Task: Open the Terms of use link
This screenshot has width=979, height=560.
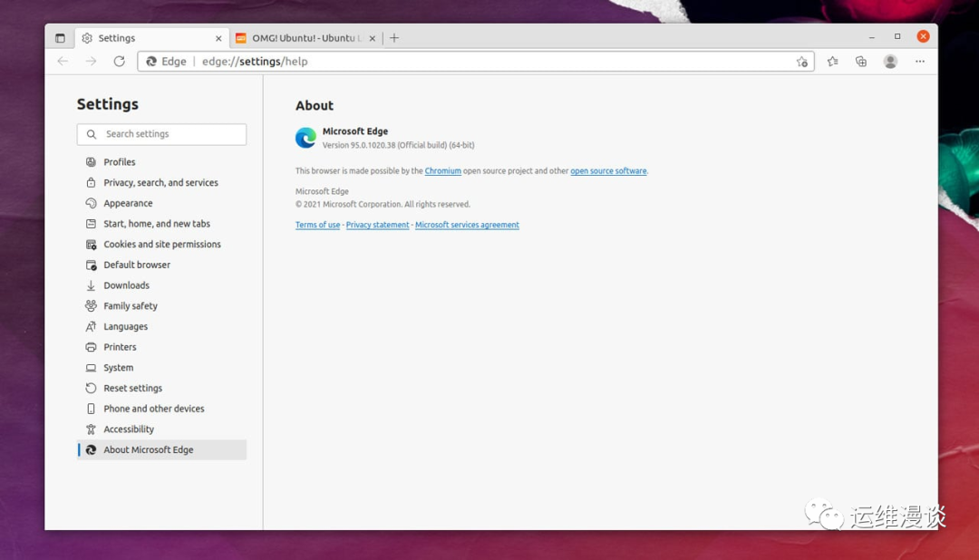Action: click(316, 225)
